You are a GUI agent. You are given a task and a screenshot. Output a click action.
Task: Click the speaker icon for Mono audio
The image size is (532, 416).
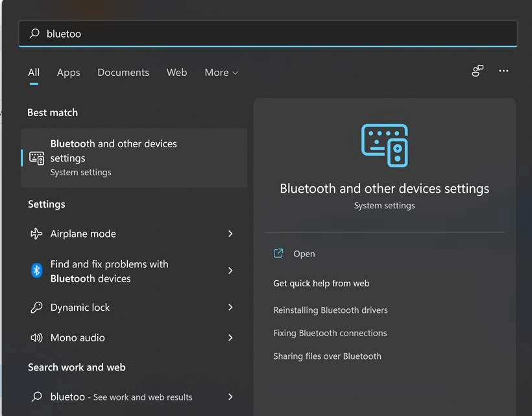pyautogui.click(x=36, y=337)
